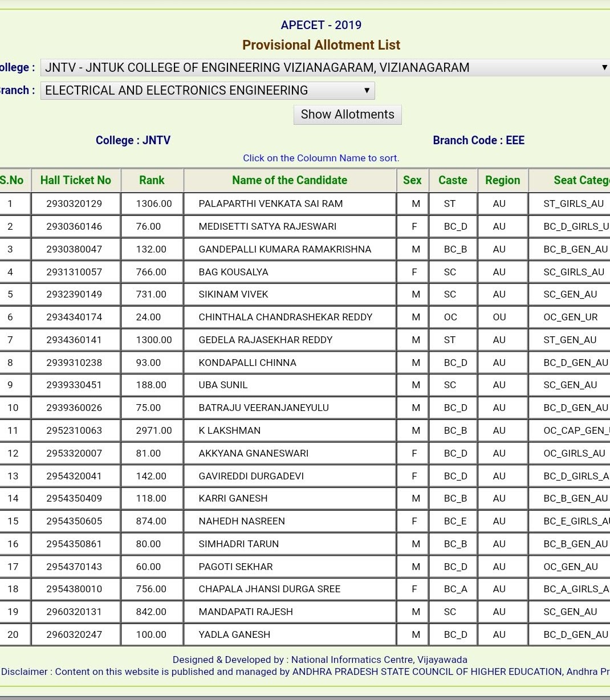Select hall ticket 2930360146 cell

[x=76, y=226]
